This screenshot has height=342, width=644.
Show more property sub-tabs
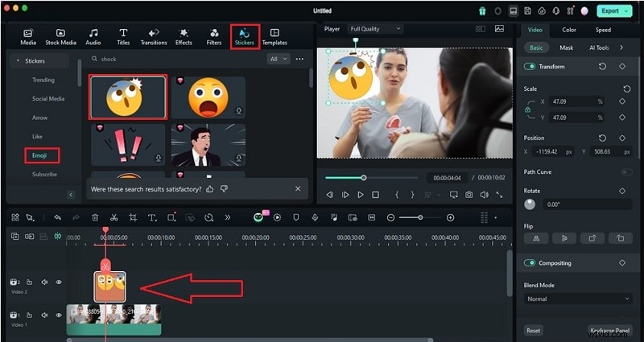(x=621, y=47)
